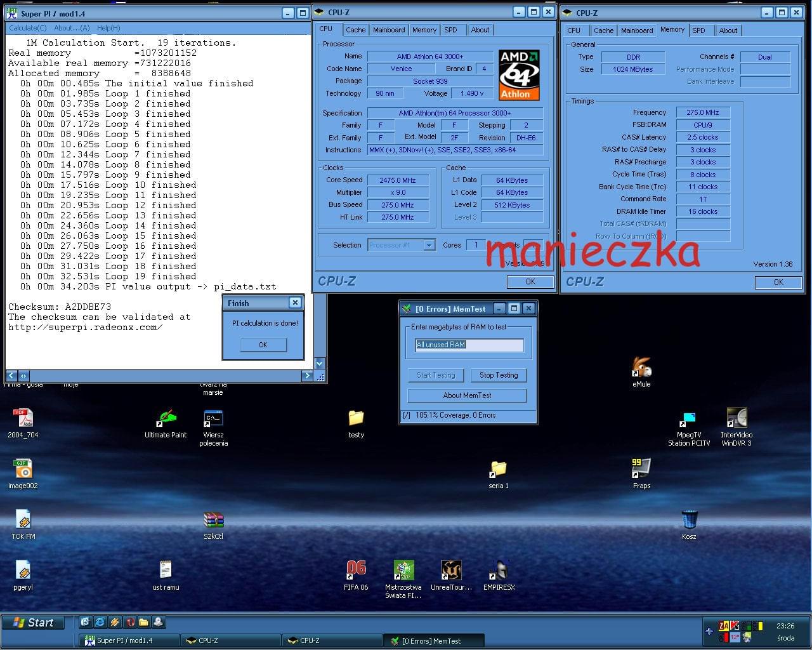The image size is (812, 650).
Task: Open the Help(H) menu in Super PI
Action: [108, 28]
